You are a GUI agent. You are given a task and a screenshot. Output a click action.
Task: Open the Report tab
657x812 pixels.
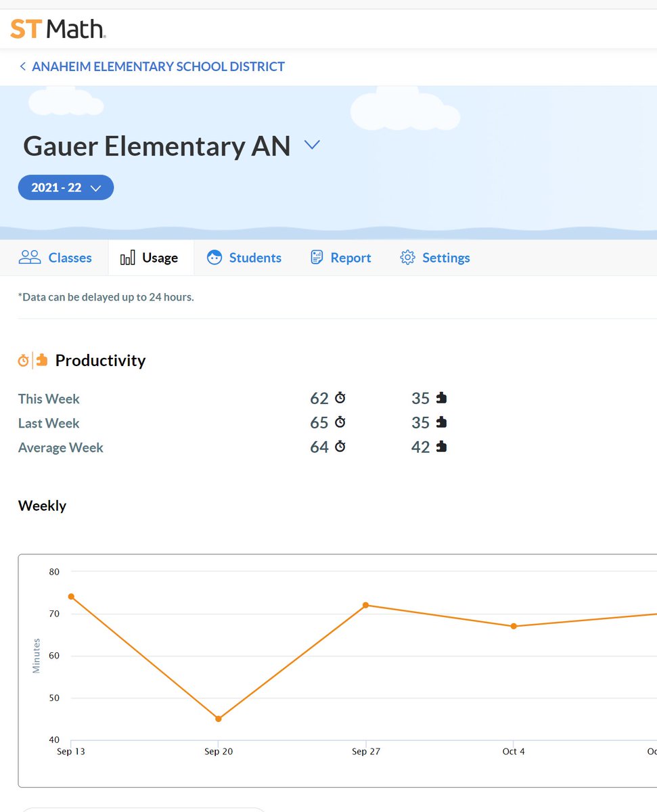(x=340, y=258)
